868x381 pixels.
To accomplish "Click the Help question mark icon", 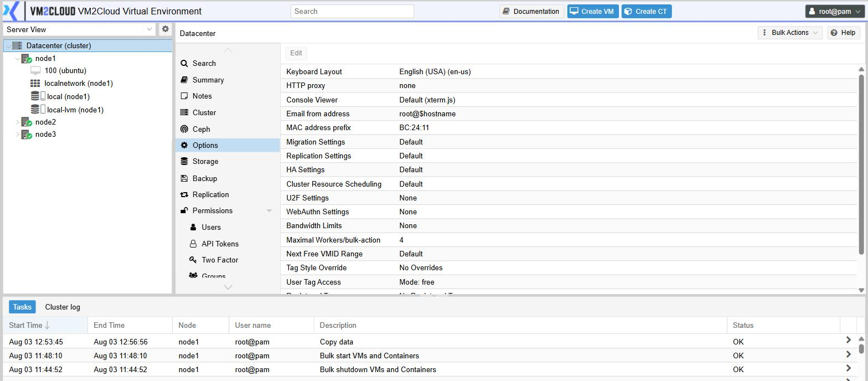I will (x=834, y=33).
